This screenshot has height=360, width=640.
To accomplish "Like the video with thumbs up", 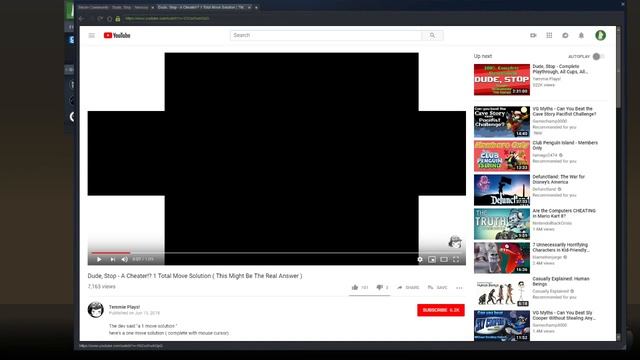I will click(x=355, y=287).
